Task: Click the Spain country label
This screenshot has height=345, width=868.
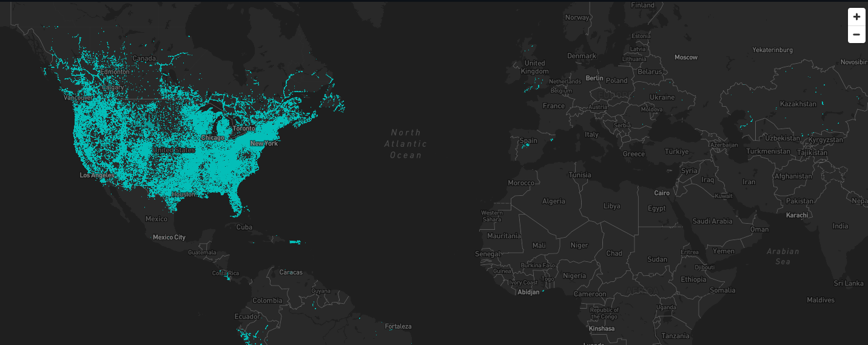Action: pyautogui.click(x=528, y=141)
